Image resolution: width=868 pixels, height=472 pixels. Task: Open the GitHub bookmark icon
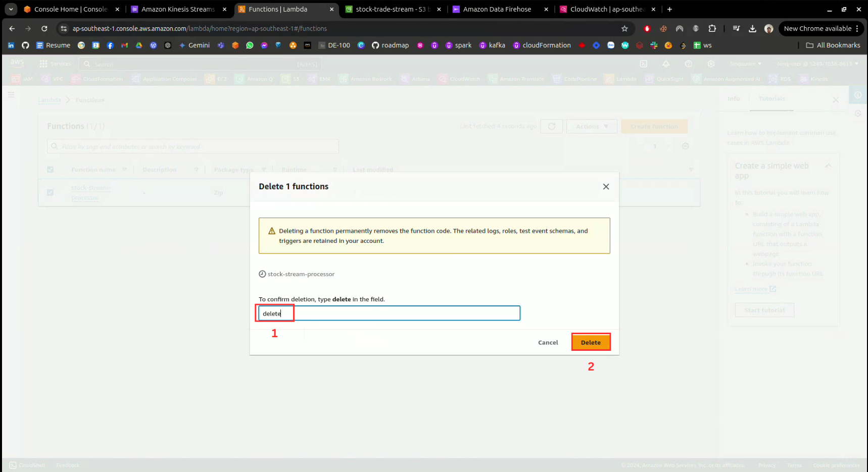coord(25,45)
